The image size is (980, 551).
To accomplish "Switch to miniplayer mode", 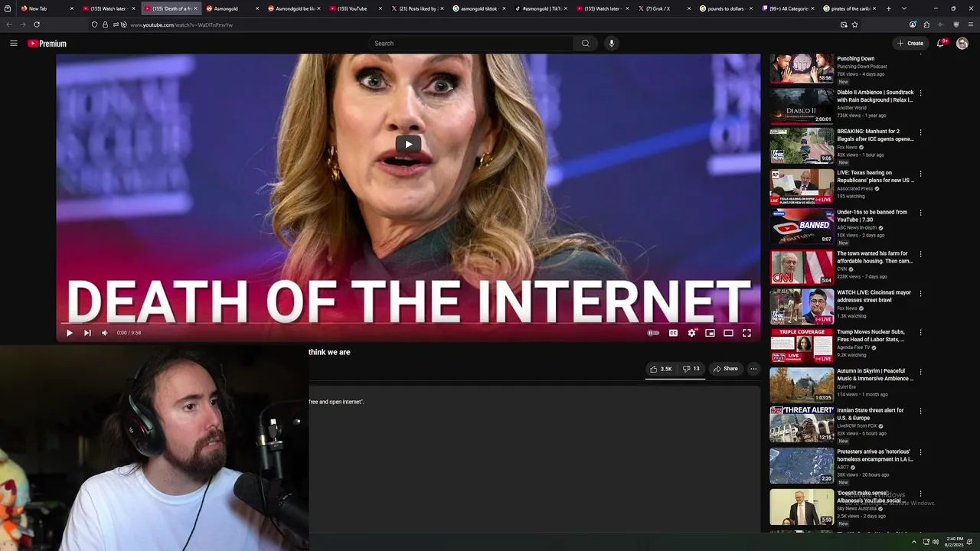I will (710, 333).
